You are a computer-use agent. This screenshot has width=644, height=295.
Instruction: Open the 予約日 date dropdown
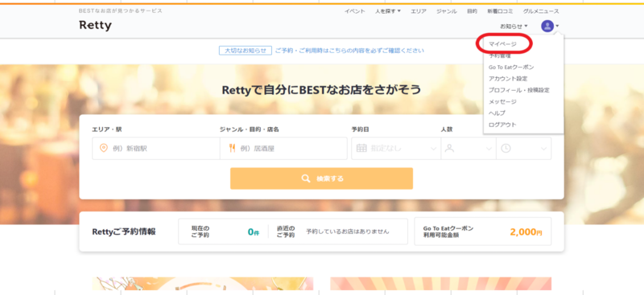[x=396, y=148]
